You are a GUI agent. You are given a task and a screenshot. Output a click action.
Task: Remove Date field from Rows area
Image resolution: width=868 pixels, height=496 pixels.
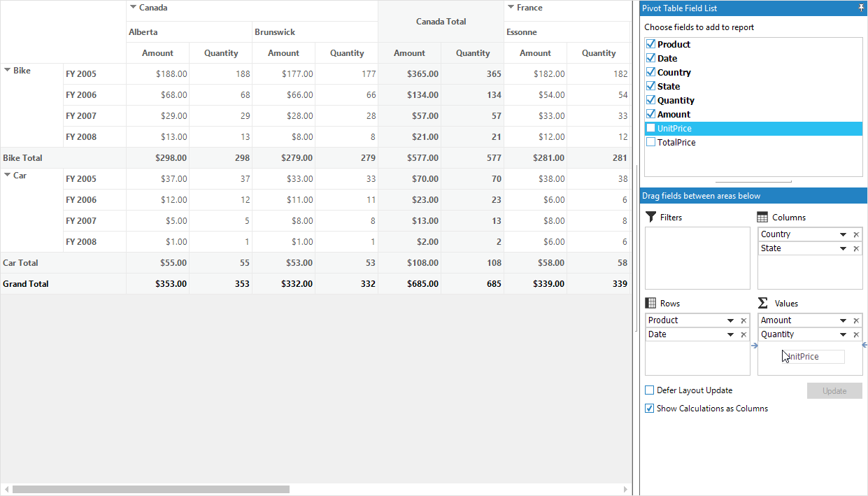point(744,334)
